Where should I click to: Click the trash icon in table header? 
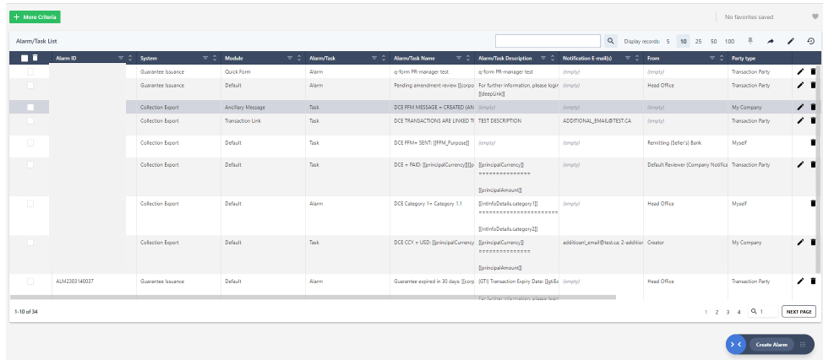point(35,58)
